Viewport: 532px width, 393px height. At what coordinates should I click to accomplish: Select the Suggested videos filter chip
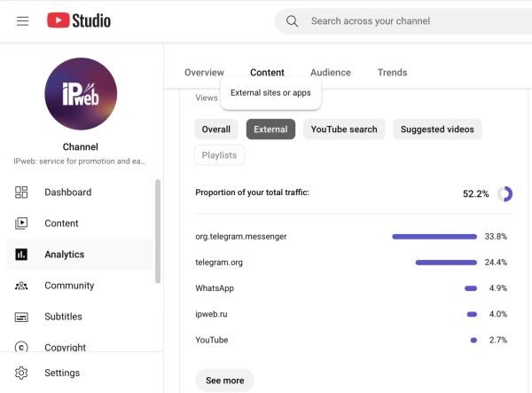[437, 130]
